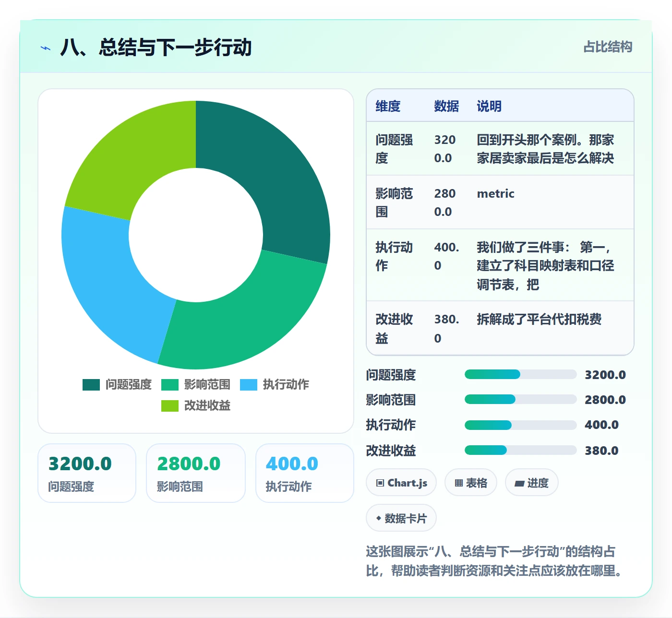Click the 说明 column header
The width and height of the screenshot is (672, 618).
pos(489,106)
